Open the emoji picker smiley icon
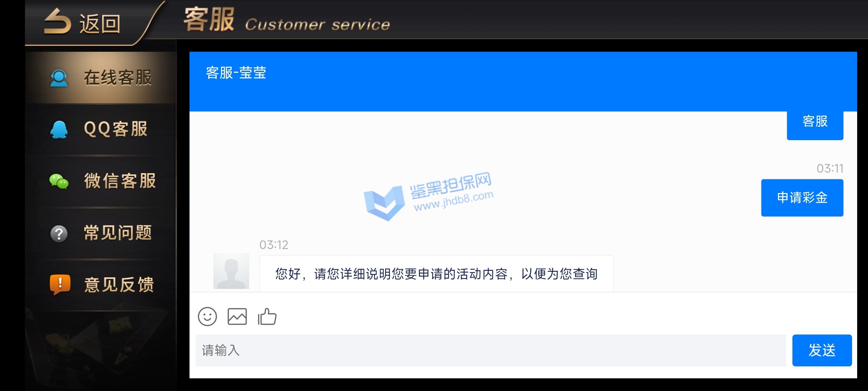This screenshot has height=391, width=868. tap(207, 317)
